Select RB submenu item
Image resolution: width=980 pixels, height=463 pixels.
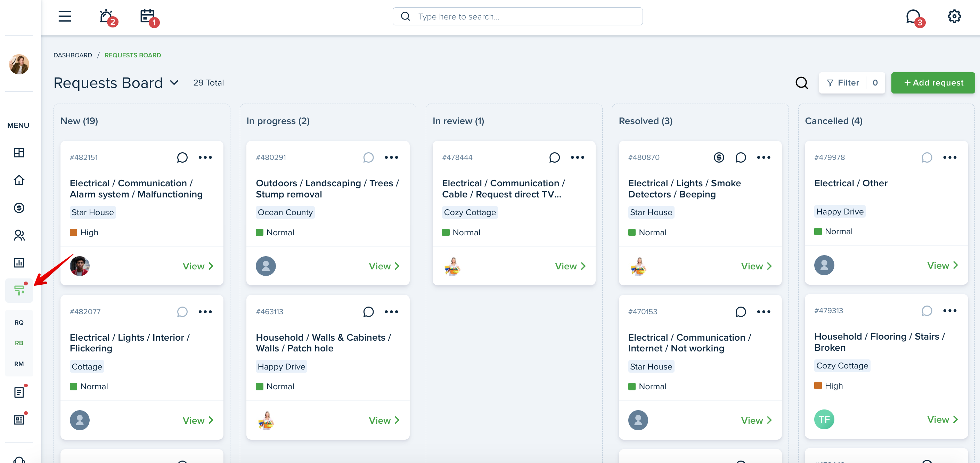point(19,343)
